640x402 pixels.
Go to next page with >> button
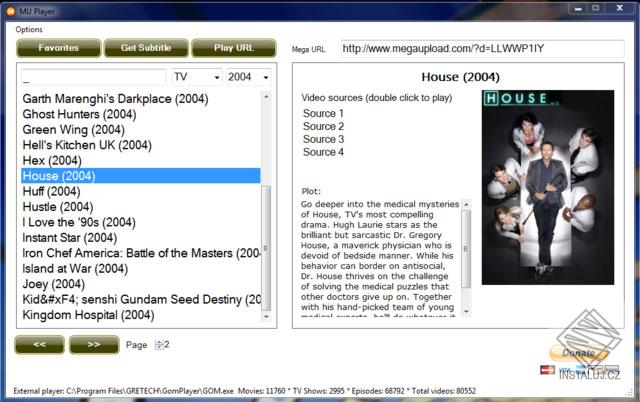click(94, 344)
